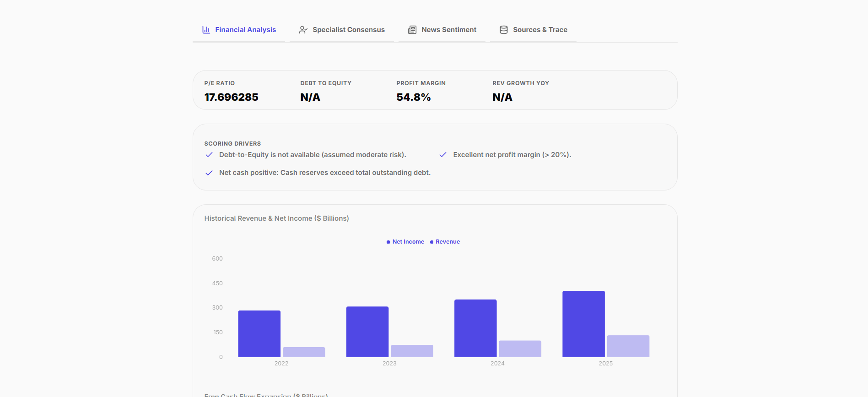This screenshot has height=397, width=868.
Task: Click the 'Debt-to-Equity is not available' driver text
Action: pos(313,155)
